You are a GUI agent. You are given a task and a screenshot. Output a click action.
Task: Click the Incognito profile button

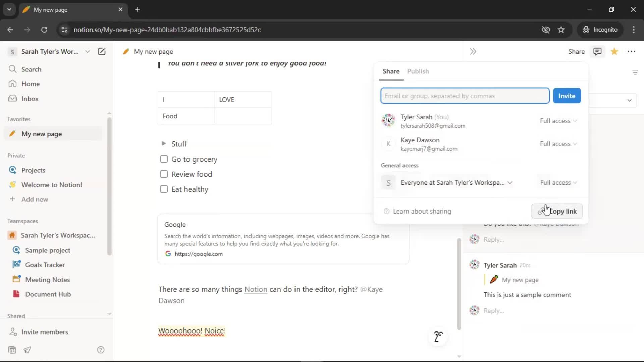coord(600,30)
